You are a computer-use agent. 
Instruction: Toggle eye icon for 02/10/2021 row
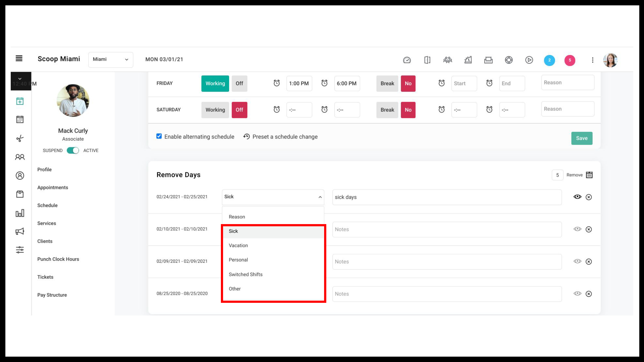577,229
